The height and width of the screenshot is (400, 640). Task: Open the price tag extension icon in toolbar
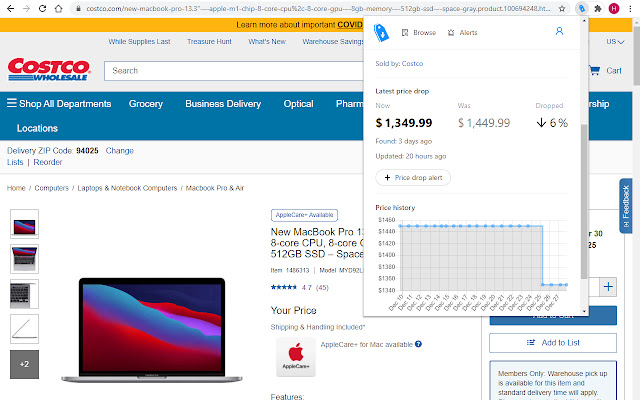582,8
